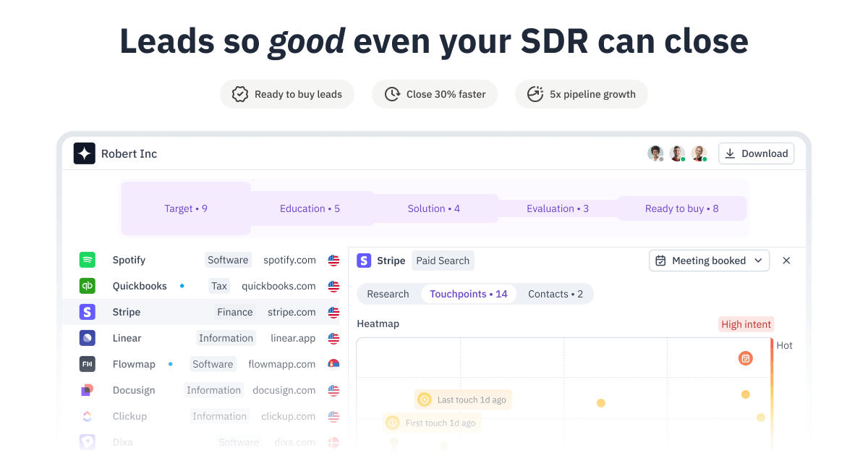Image resolution: width=868 pixels, height=456 pixels.
Task: Select the Target pipeline stage
Action: point(186,208)
